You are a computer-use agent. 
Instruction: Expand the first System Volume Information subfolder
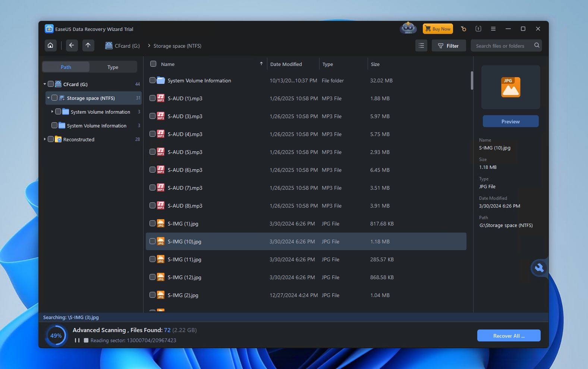[52, 111]
